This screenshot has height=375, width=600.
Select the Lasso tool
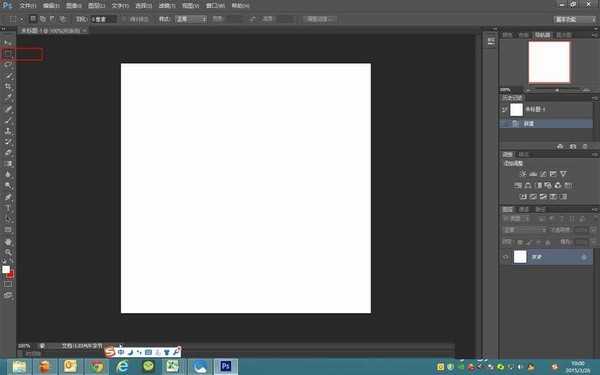tap(8, 65)
